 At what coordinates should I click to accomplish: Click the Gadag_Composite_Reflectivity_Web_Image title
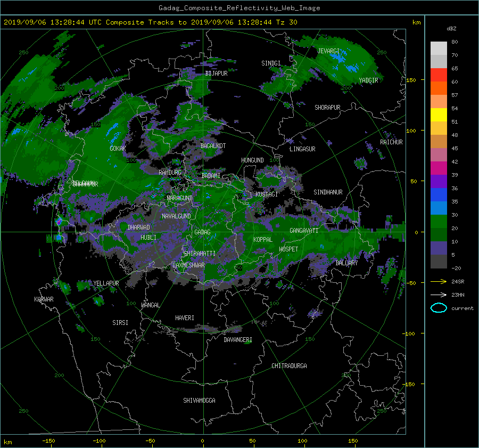pos(239,8)
